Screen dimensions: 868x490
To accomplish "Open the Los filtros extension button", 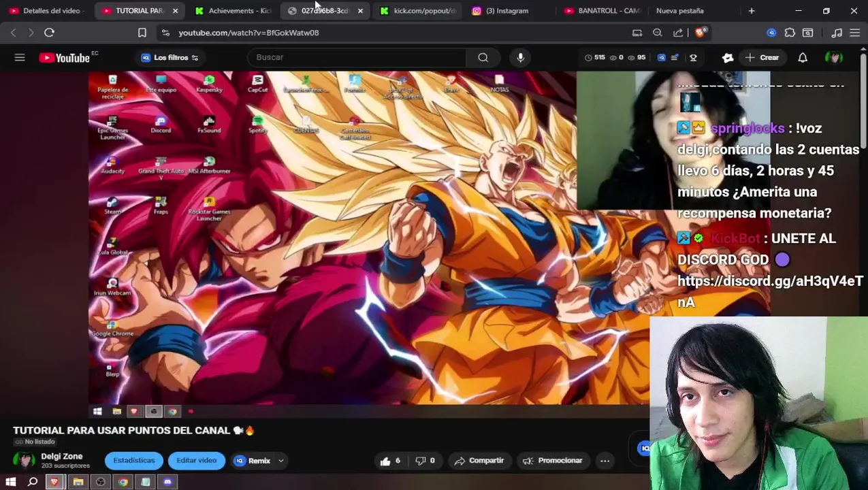I will tap(170, 58).
